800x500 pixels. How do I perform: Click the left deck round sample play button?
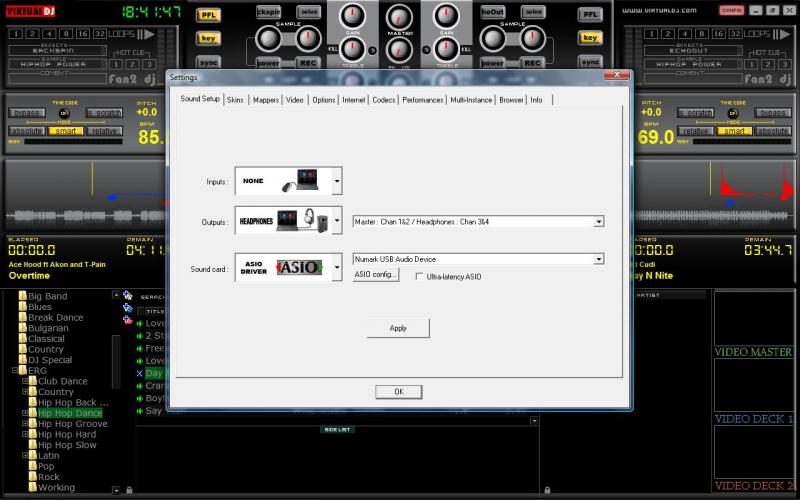268,38
